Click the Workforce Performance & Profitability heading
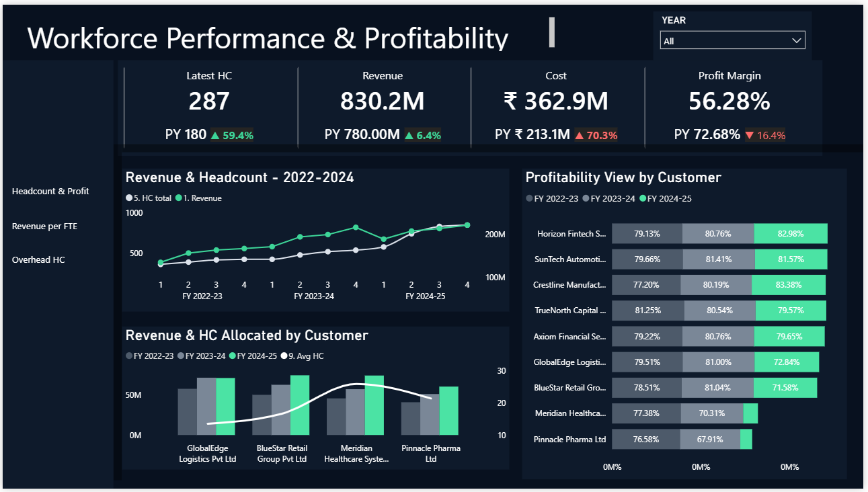This screenshot has height=492, width=868. click(x=268, y=38)
